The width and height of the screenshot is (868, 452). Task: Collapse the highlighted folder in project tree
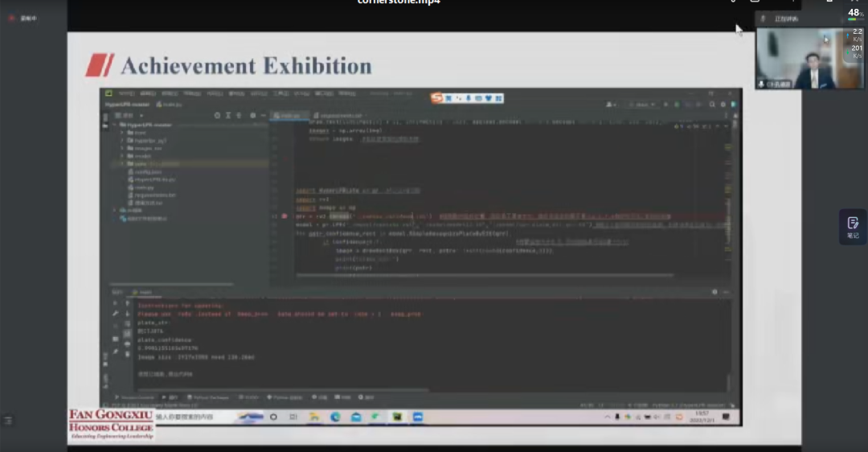coord(121,163)
